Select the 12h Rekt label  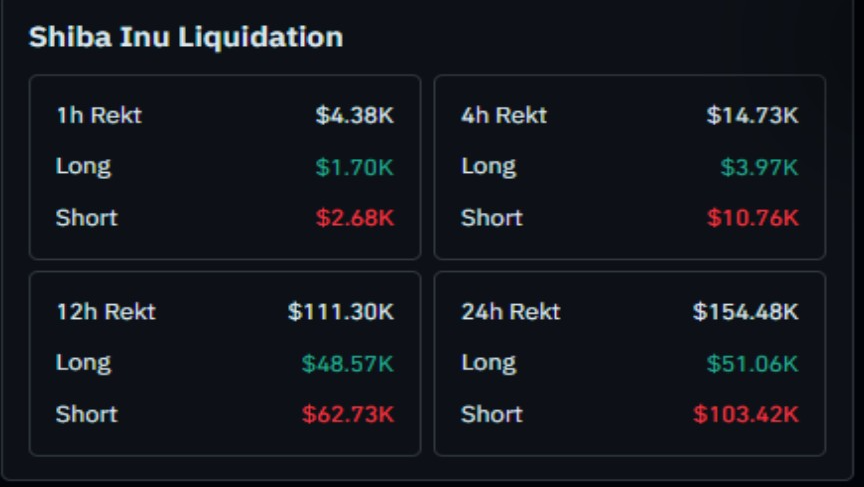pyautogui.click(x=106, y=312)
